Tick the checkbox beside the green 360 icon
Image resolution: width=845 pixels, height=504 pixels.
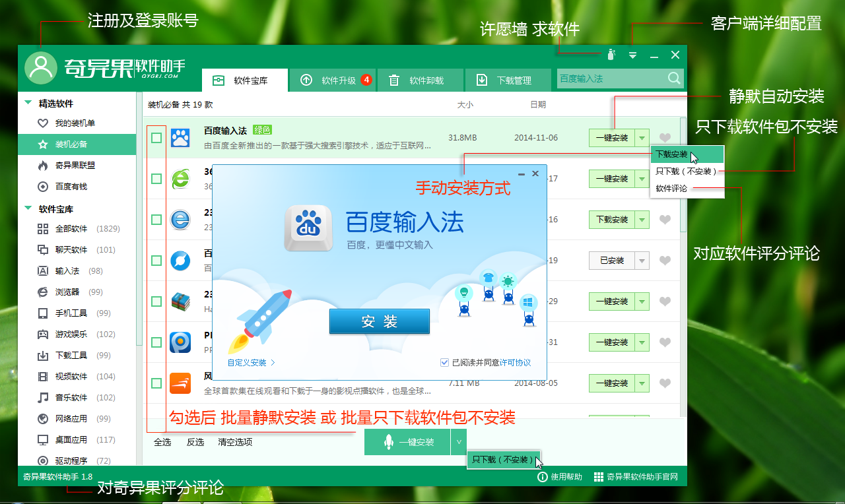pos(156,179)
